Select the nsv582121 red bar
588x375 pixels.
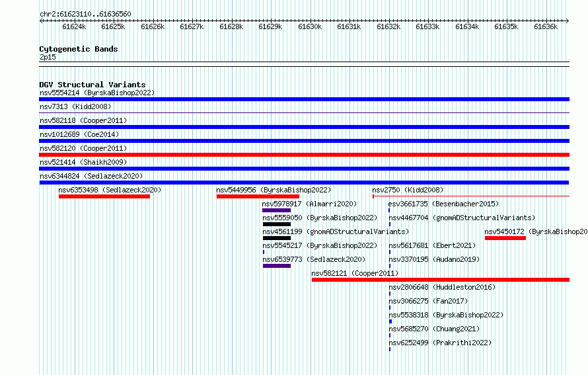[x=441, y=280]
